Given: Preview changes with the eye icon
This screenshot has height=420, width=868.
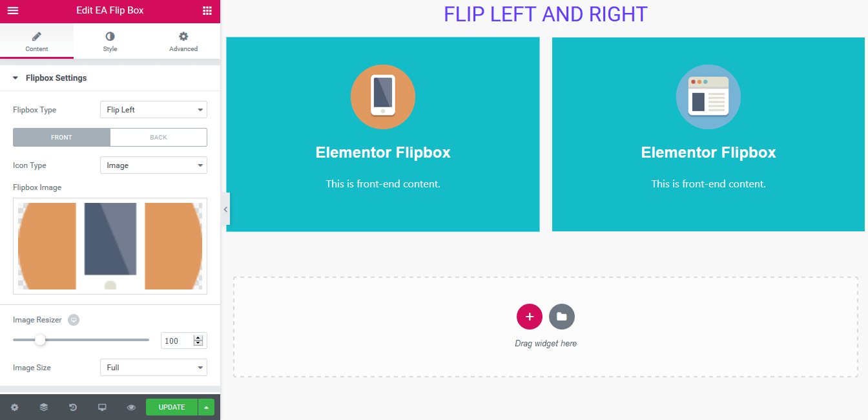Looking at the screenshot, I should click(130, 407).
